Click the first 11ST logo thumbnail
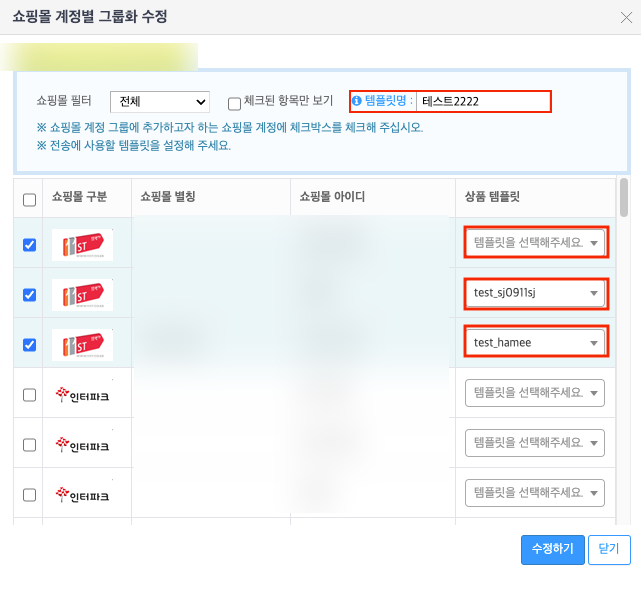The image size is (641, 591). tap(83, 245)
